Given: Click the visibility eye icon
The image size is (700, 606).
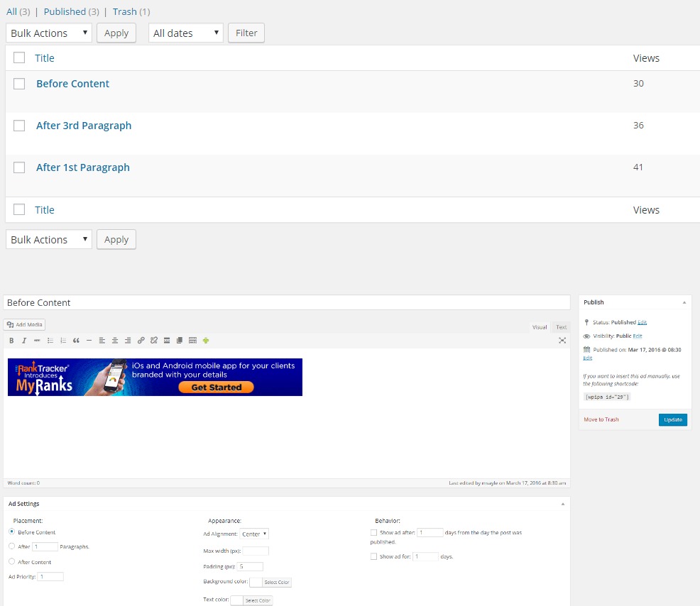Looking at the screenshot, I should tap(586, 336).
